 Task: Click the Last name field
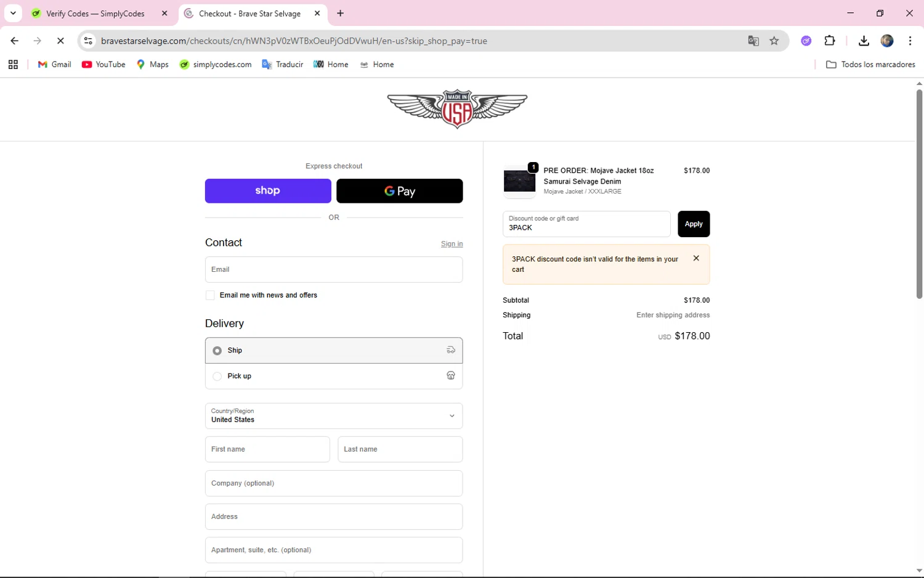(x=400, y=449)
